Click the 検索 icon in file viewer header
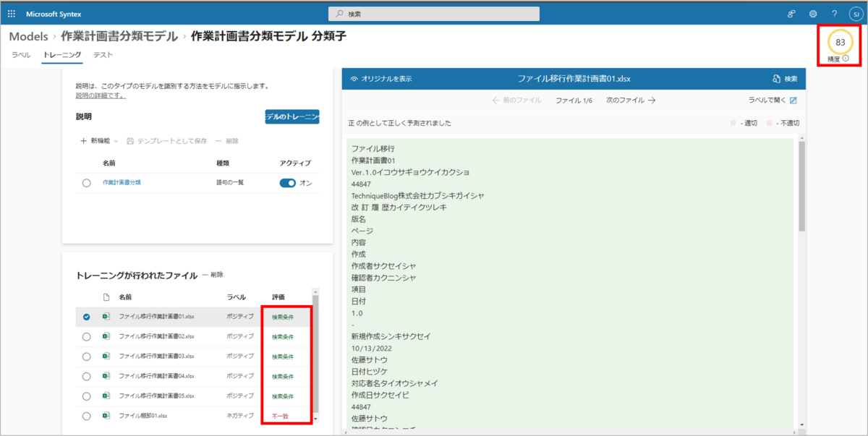The width and height of the screenshot is (868, 436). click(776, 79)
